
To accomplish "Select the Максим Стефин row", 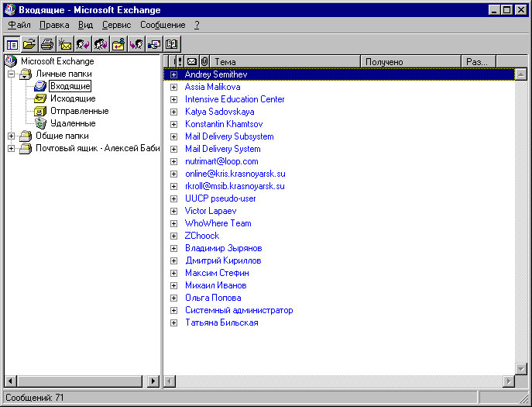I will coord(339,273).
